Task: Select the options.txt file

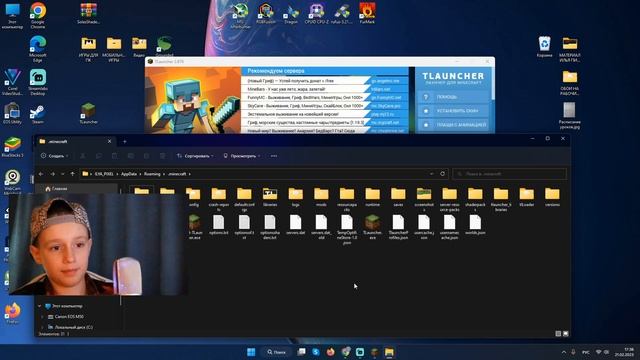Action: tap(219, 225)
